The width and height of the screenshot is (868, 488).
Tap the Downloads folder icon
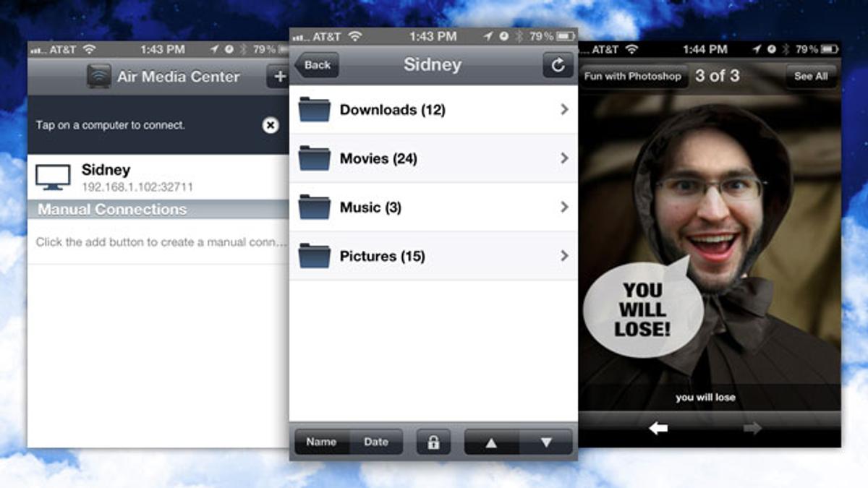pos(314,110)
